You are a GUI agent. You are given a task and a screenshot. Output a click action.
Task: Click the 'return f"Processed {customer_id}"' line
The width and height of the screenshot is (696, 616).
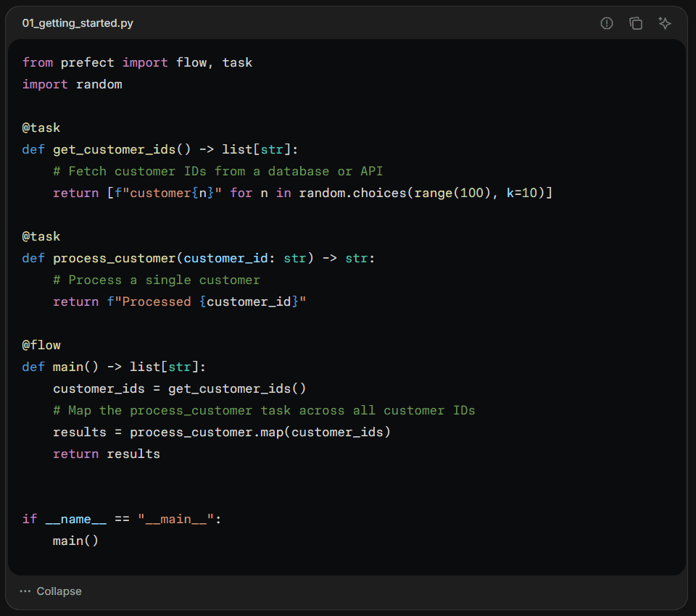click(x=179, y=301)
